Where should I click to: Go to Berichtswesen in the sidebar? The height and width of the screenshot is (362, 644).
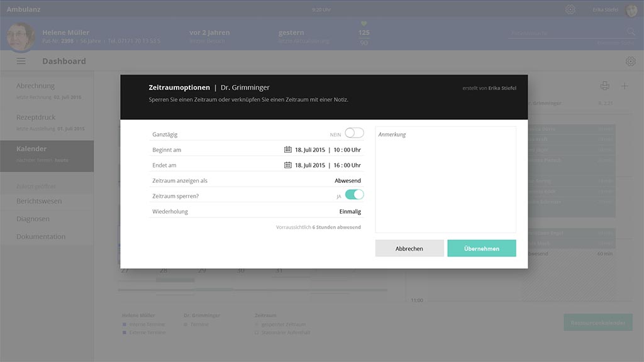click(39, 201)
